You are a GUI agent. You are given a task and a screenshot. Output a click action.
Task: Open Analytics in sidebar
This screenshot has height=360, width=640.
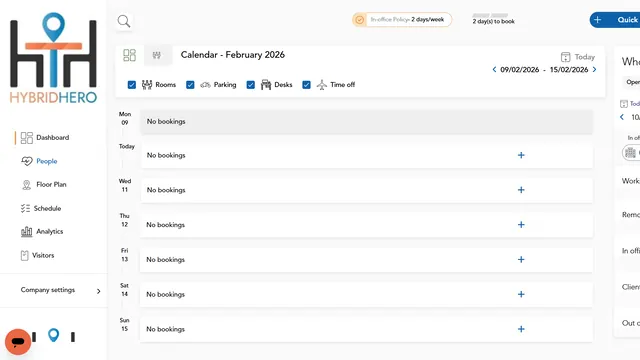pos(49,231)
